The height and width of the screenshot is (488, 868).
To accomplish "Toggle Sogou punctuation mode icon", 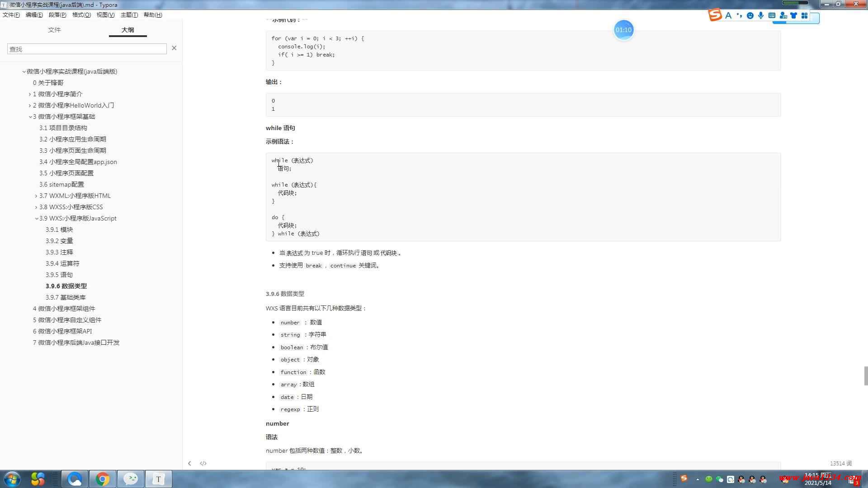I will click(739, 15).
